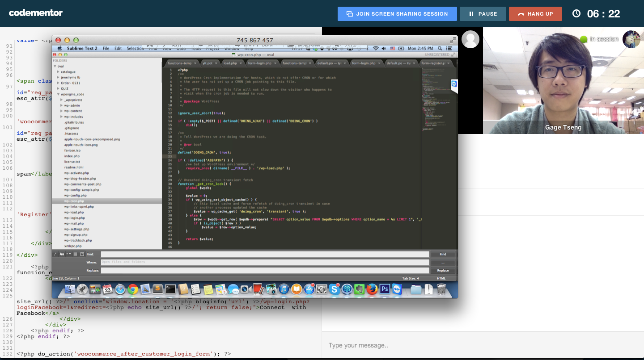Image resolution: width=644 pixels, height=360 pixels.
Task: Toggle regular expressions in the Find bar
Action: click(x=56, y=254)
